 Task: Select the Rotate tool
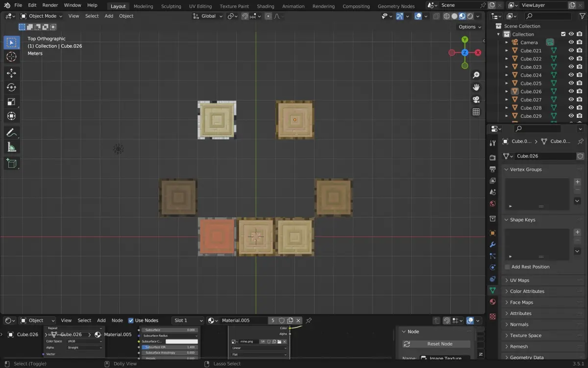click(x=11, y=87)
